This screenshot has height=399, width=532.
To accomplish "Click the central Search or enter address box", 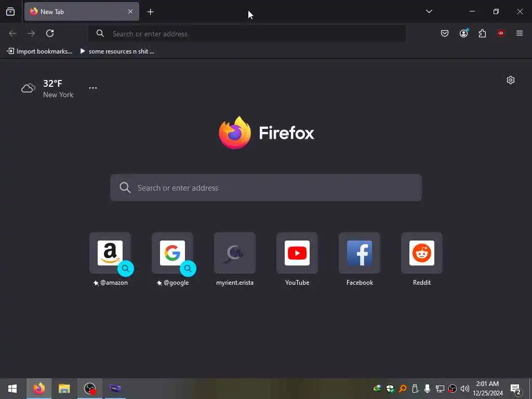I will click(266, 188).
